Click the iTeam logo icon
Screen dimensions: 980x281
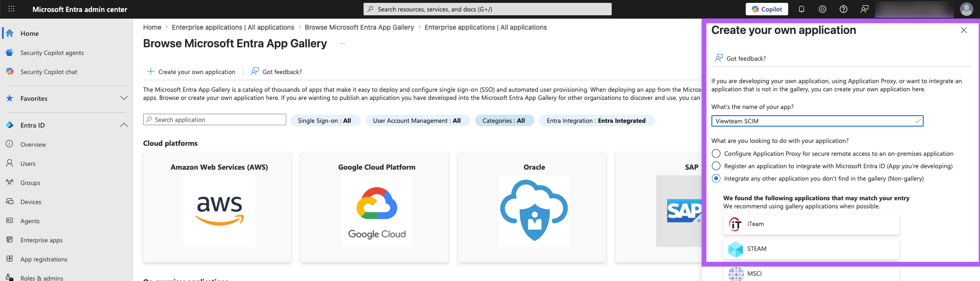pyautogui.click(x=736, y=224)
